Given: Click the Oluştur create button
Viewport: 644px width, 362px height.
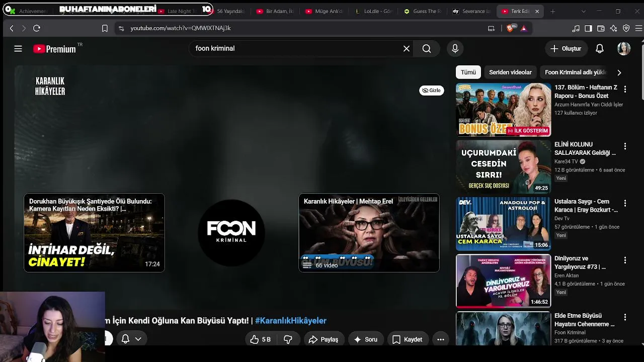Looking at the screenshot, I should (566, 49).
